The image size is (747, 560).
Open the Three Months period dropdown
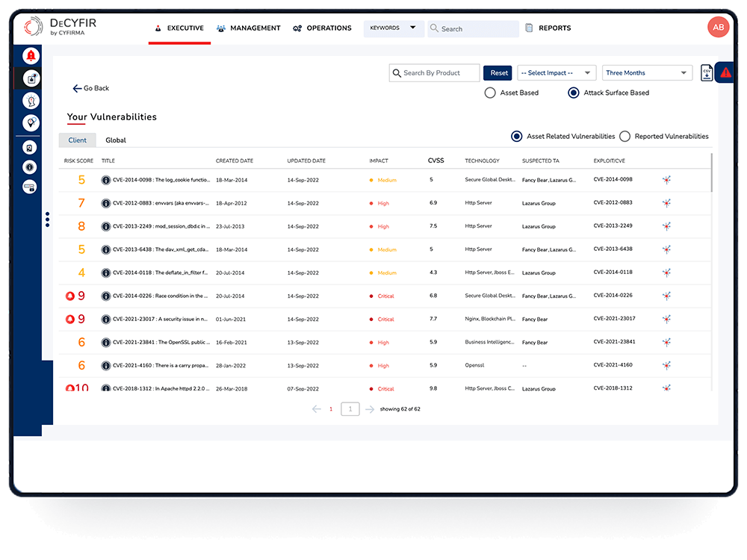pyautogui.click(x=647, y=73)
